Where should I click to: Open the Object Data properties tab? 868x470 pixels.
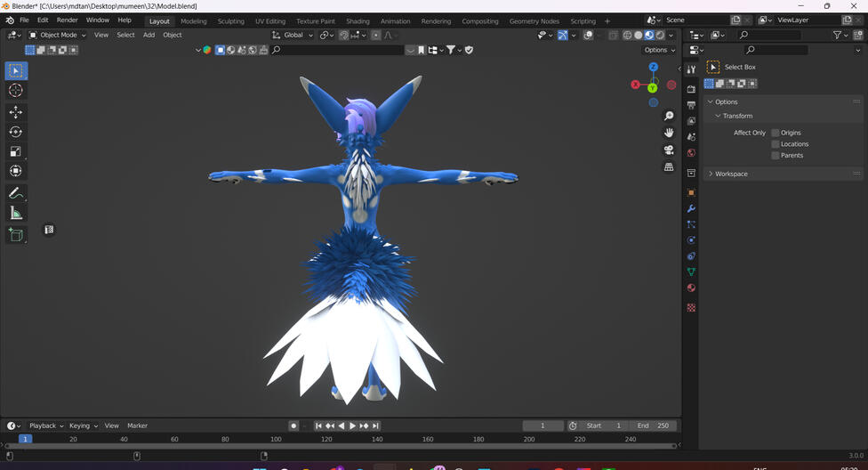click(x=691, y=271)
